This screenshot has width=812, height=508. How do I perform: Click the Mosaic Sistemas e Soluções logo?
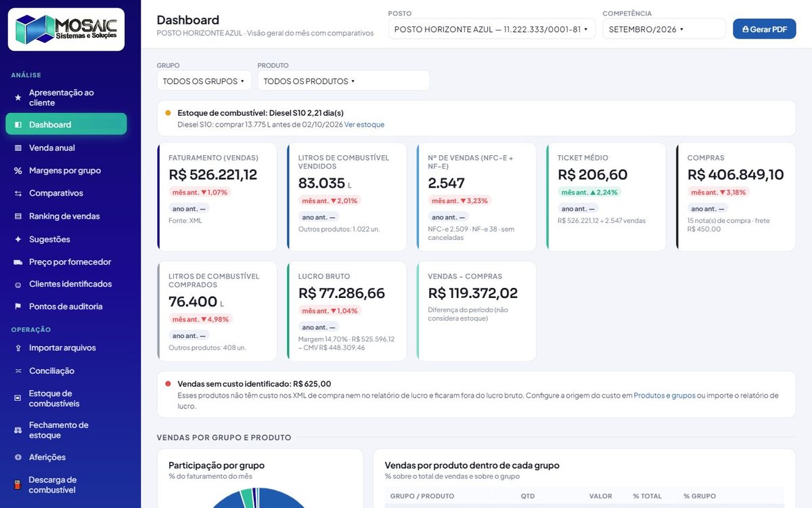66,29
